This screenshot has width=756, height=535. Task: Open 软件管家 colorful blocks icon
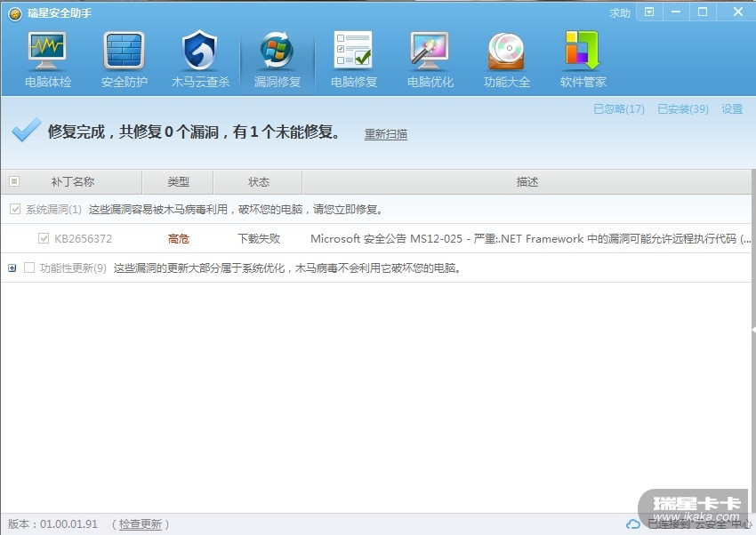pos(583,50)
